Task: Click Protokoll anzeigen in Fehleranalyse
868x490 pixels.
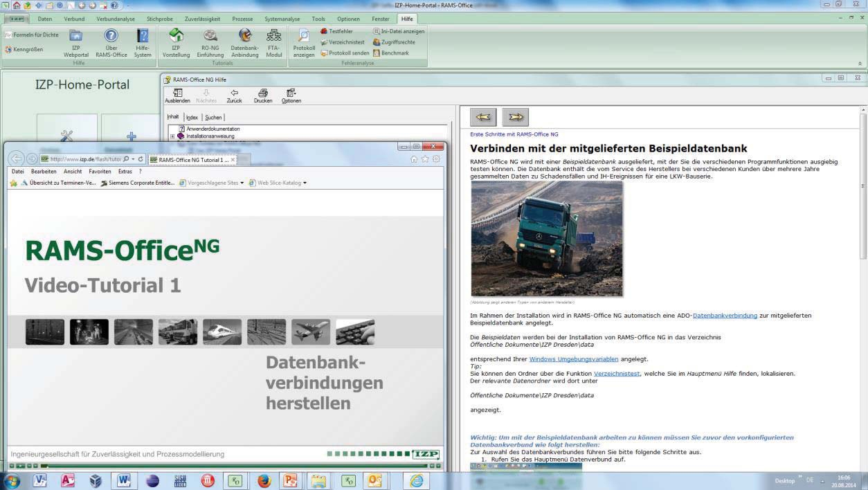Action: [x=304, y=42]
